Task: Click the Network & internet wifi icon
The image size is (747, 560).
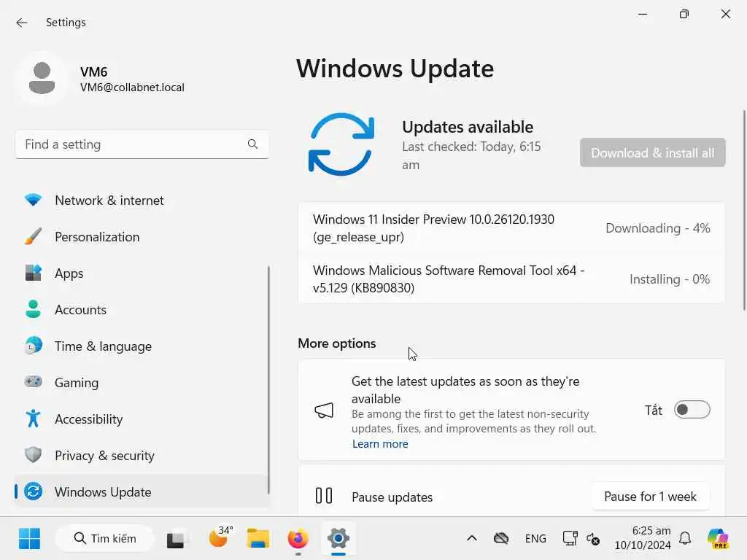Action: point(33,200)
